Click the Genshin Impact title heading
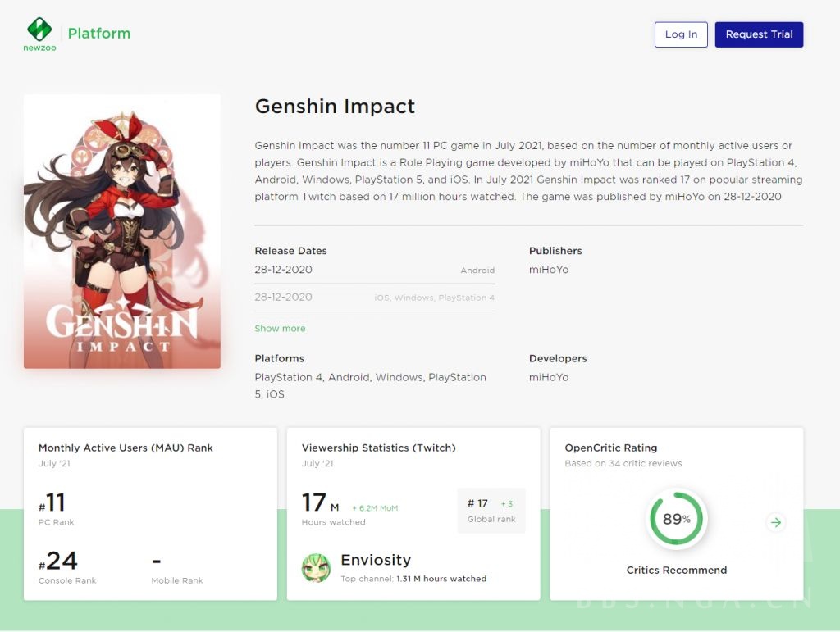The height and width of the screenshot is (632, 840). [x=335, y=107]
